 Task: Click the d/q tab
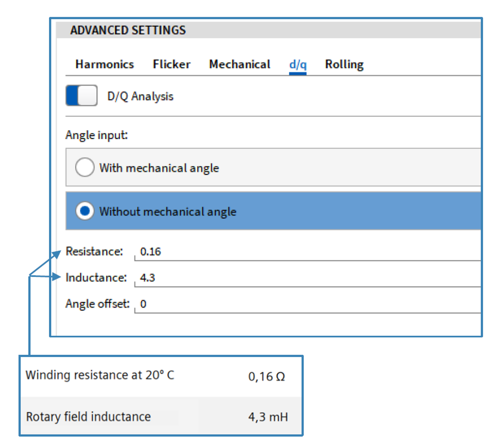click(297, 64)
